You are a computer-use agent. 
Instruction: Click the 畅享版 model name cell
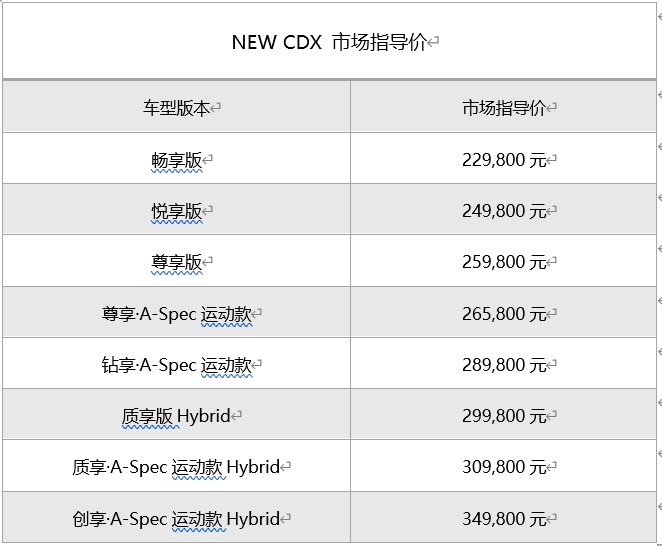pos(176,158)
